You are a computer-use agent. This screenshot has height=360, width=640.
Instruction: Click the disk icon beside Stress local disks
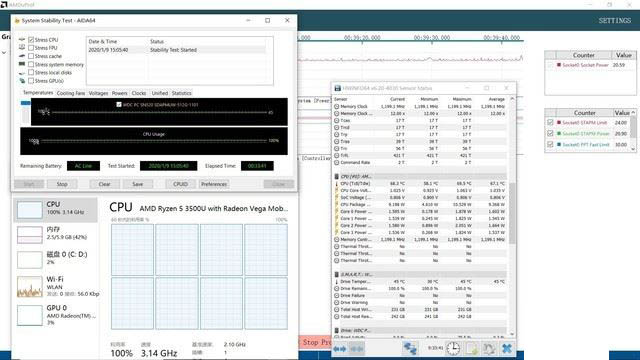[x=22, y=73]
